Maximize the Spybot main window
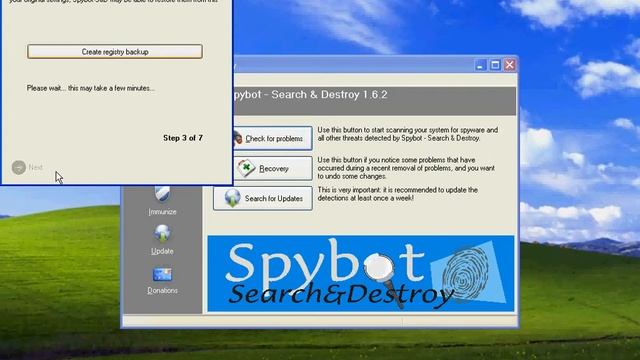The height and width of the screenshot is (360, 640). (x=495, y=65)
